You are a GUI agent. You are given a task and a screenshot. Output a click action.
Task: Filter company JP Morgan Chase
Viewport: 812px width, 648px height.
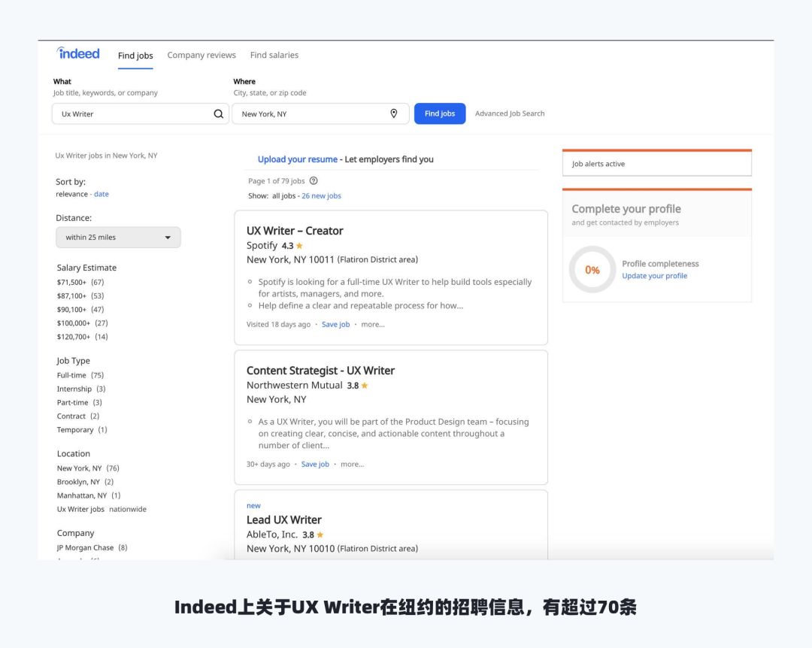(92, 547)
